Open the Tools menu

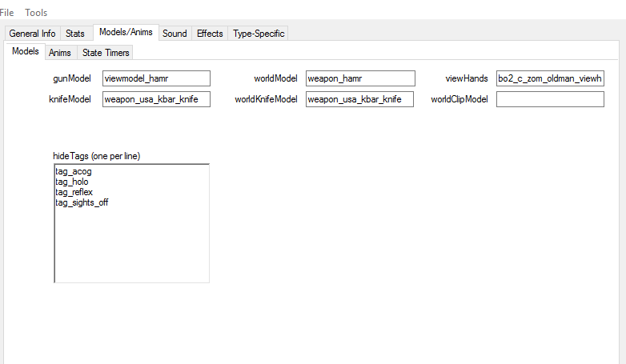(x=36, y=13)
